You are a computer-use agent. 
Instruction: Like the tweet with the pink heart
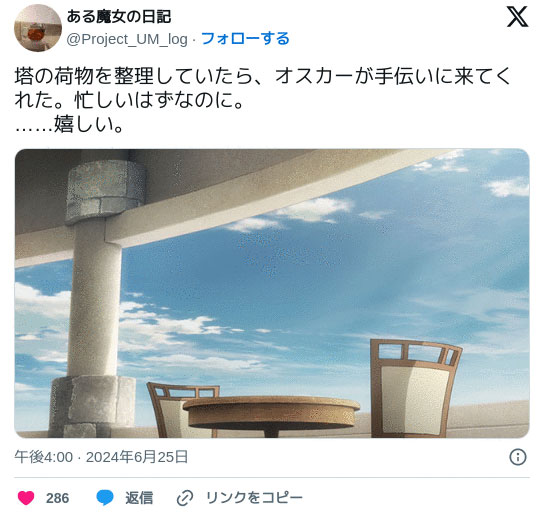(26, 498)
